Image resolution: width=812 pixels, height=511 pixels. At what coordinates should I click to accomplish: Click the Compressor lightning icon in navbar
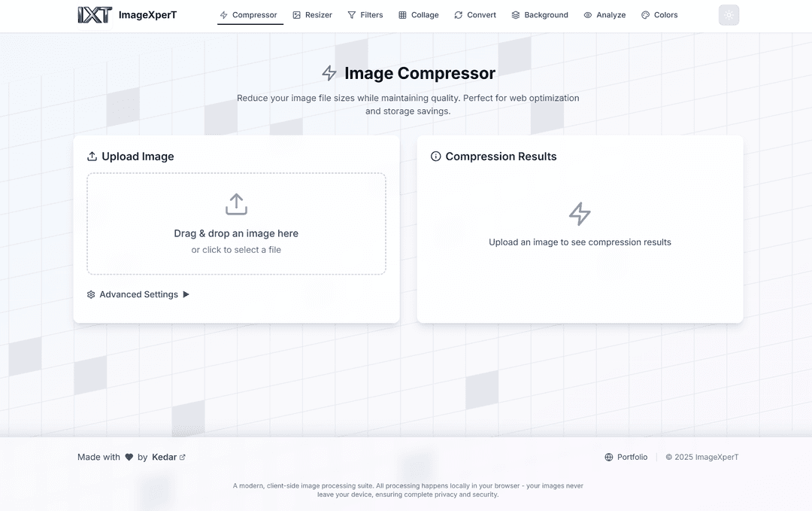[224, 15]
